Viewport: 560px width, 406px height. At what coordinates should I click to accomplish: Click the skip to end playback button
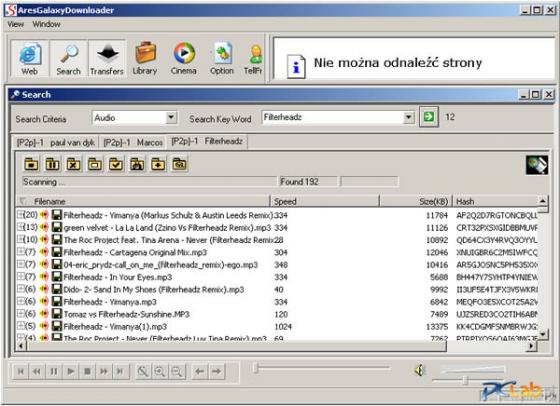click(x=120, y=371)
